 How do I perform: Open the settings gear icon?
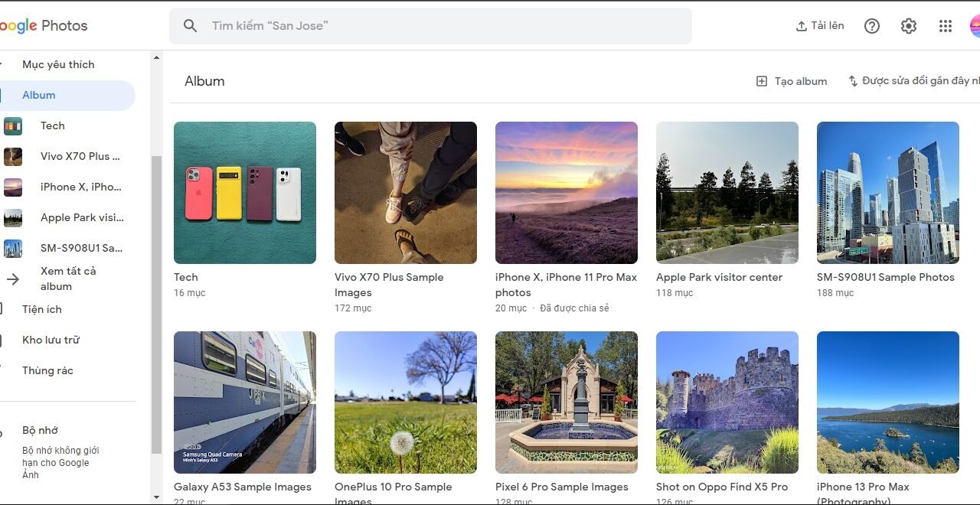tap(909, 26)
